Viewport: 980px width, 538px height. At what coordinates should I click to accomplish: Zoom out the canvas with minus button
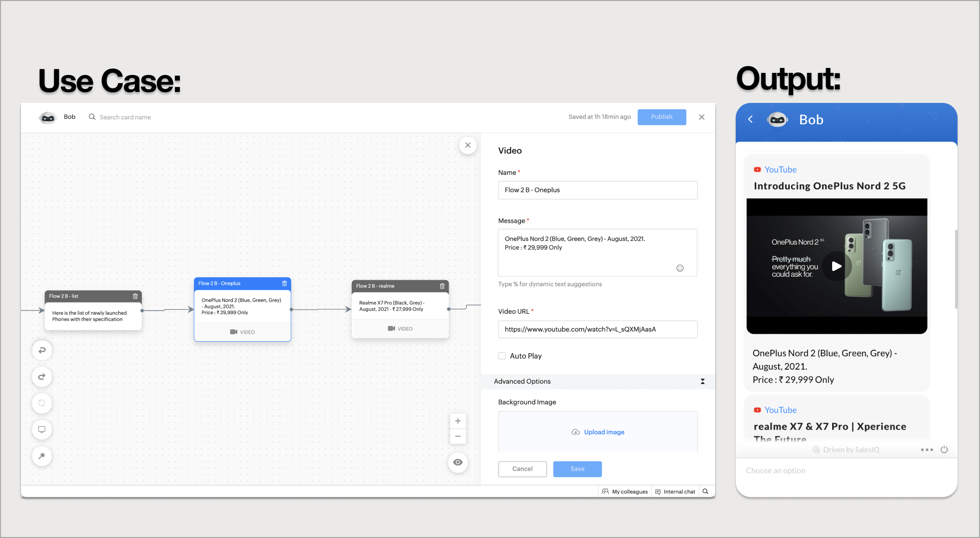458,437
